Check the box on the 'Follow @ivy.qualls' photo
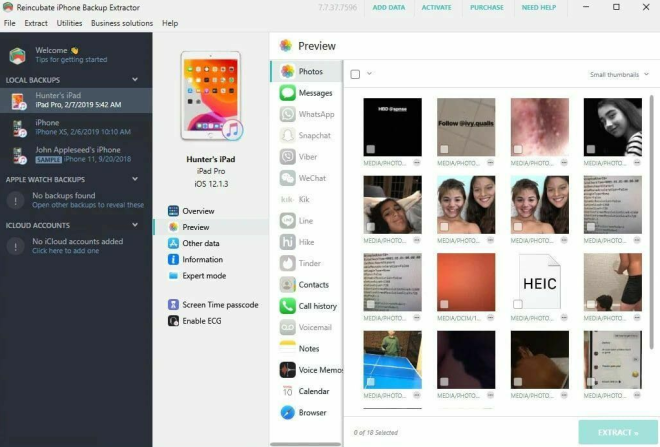660x447 pixels. click(x=444, y=149)
